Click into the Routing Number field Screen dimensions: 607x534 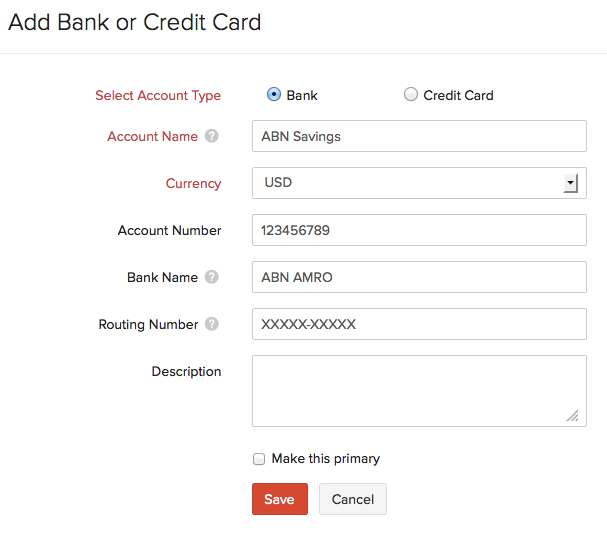pos(418,324)
